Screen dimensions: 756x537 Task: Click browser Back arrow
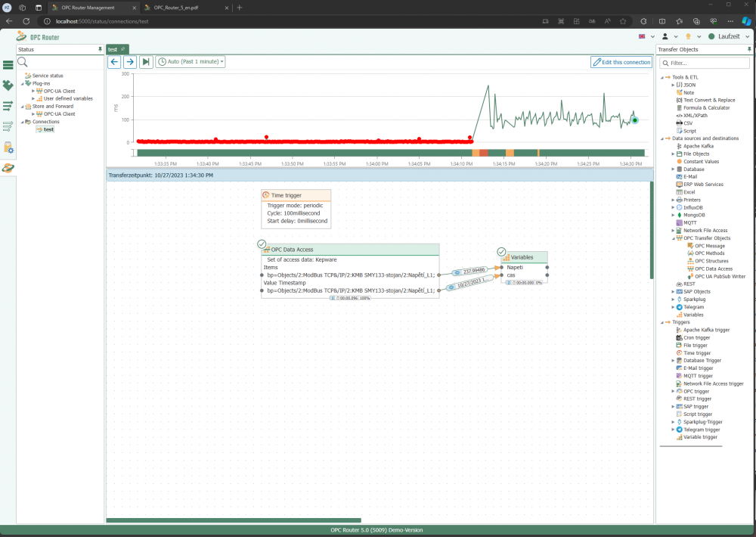tap(9, 21)
